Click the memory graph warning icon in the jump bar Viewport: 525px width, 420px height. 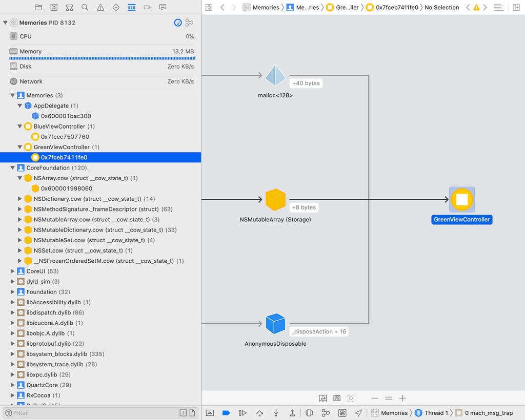coord(477,8)
